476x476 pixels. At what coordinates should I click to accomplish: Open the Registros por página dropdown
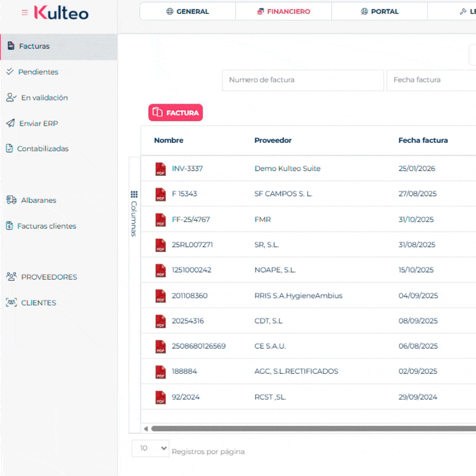(x=150, y=448)
